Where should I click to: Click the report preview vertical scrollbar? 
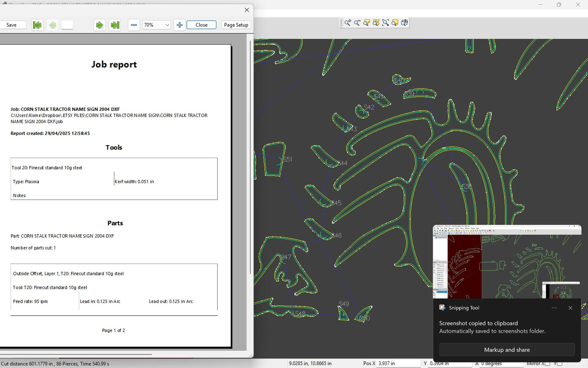(250, 156)
